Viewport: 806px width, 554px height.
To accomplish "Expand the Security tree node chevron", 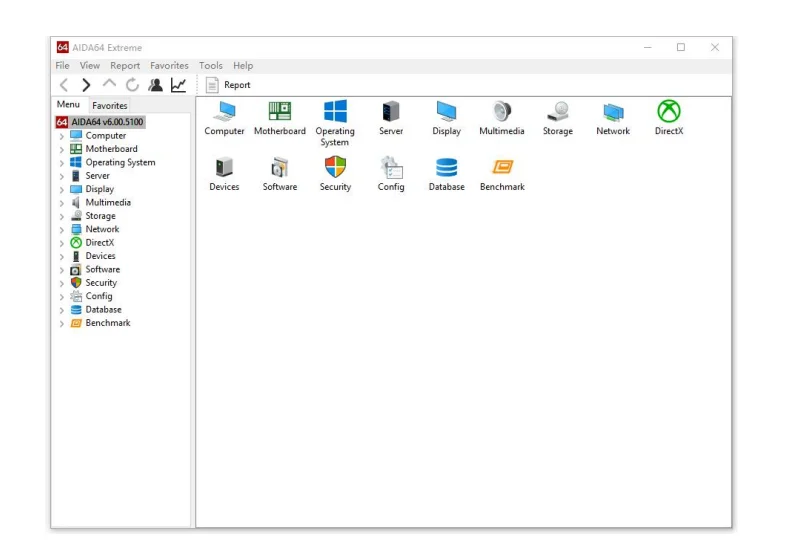I will click(x=62, y=283).
